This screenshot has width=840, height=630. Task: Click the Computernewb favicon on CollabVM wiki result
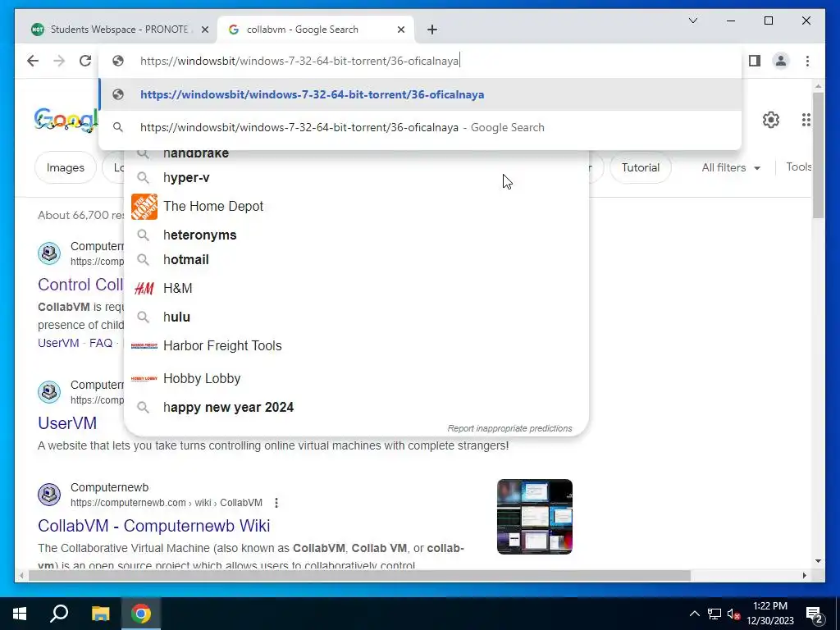click(x=49, y=495)
